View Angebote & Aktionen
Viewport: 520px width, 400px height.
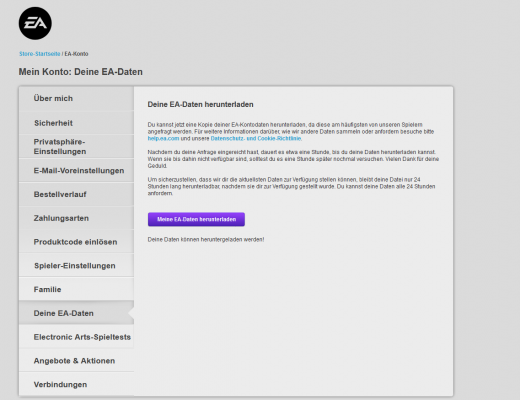point(76,361)
